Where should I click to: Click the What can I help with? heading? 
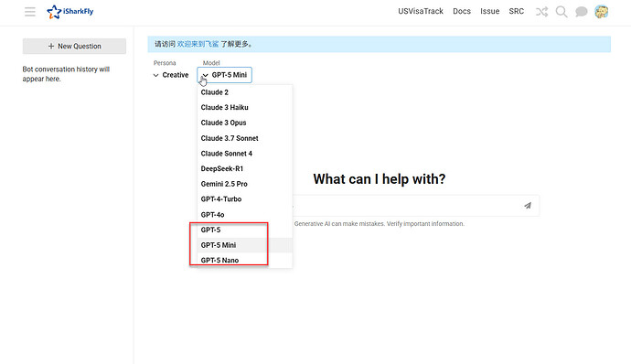point(380,179)
